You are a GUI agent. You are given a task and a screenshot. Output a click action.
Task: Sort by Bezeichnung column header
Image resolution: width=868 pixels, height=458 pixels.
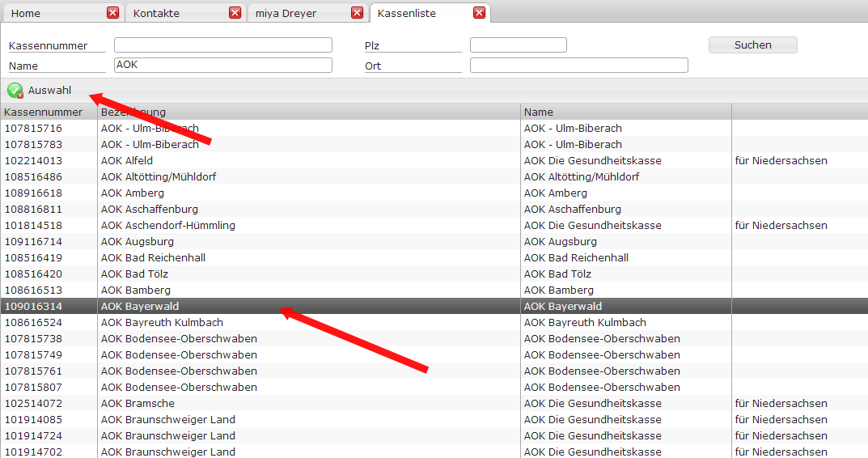pos(309,112)
